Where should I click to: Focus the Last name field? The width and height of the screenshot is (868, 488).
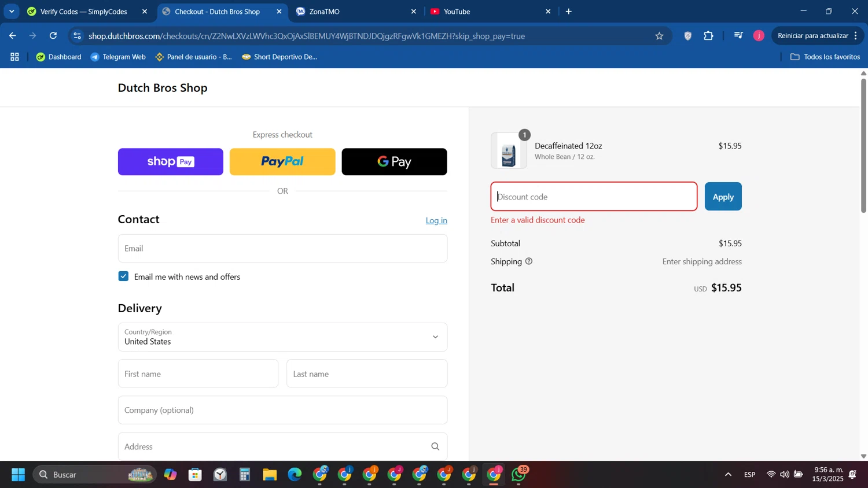point(367,374)
